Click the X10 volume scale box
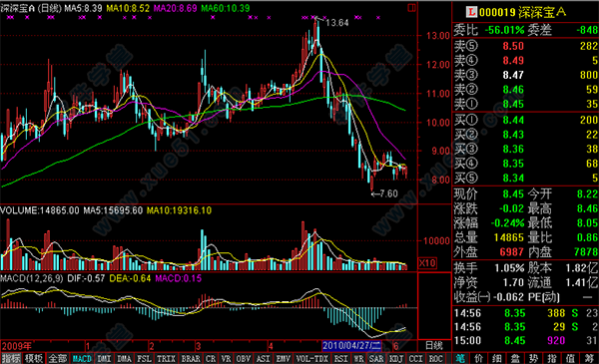 427,263
